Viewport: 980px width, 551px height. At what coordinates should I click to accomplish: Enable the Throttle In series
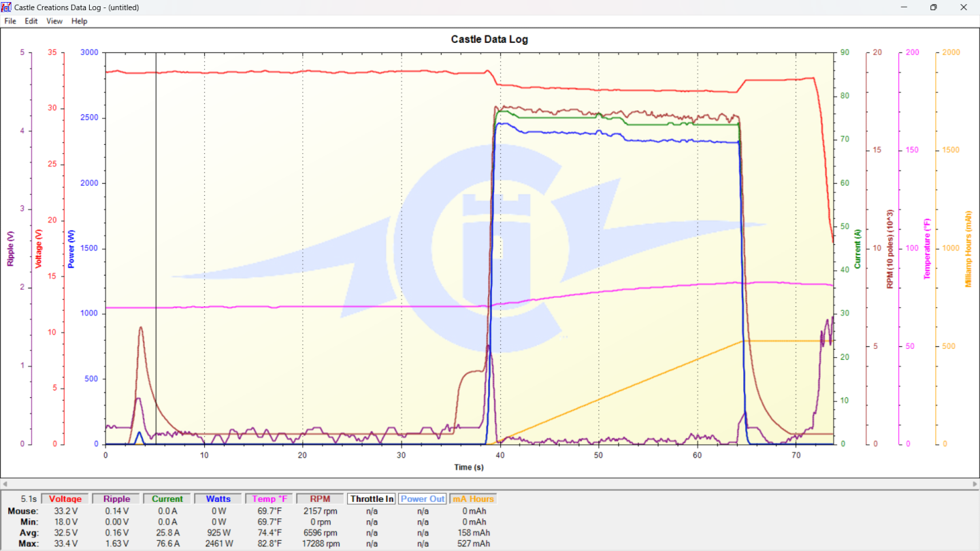(x=372, y=499)
